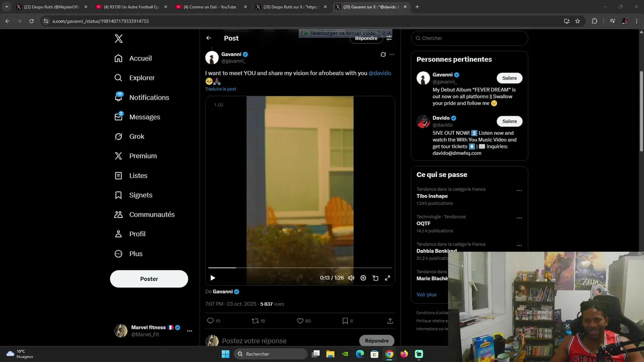Open Chrome extensions puzzle icon

(594, 21)
